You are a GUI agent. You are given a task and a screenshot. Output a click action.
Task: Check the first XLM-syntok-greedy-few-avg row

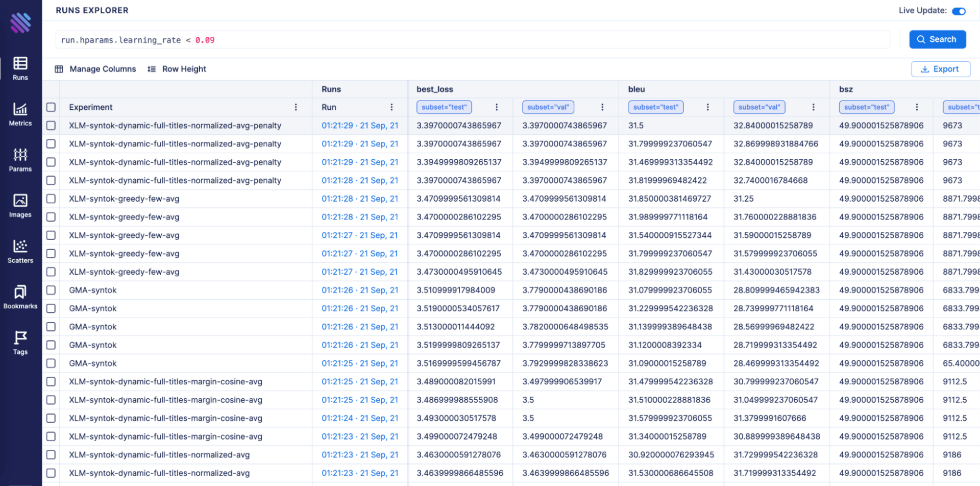coord(51,199)
